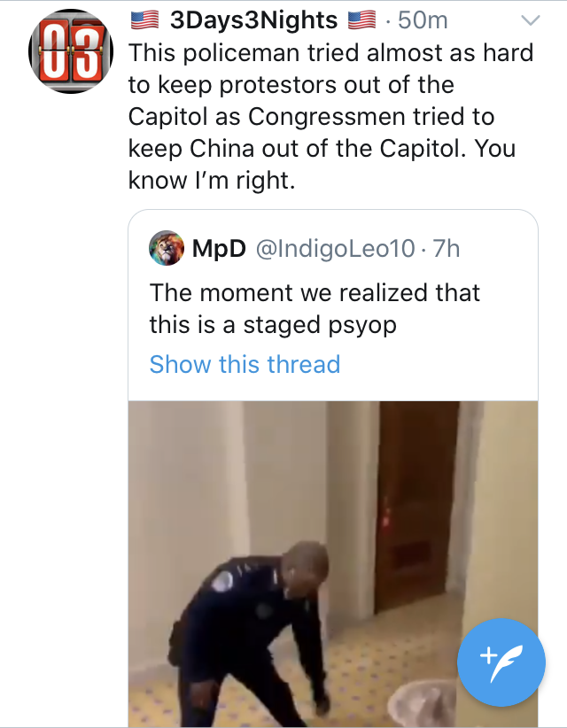The height and width of the screenshot is (728, 567).
Task: Click Show this thread link
Action: pyautogui.click(x=245, y=364)
